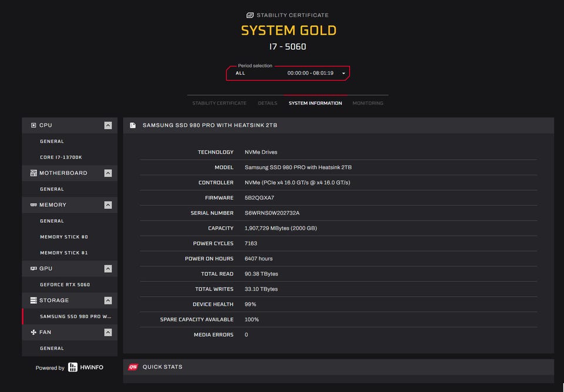
Task: Click the red QS Quick Stats icon
Action: tap(133, 367)
